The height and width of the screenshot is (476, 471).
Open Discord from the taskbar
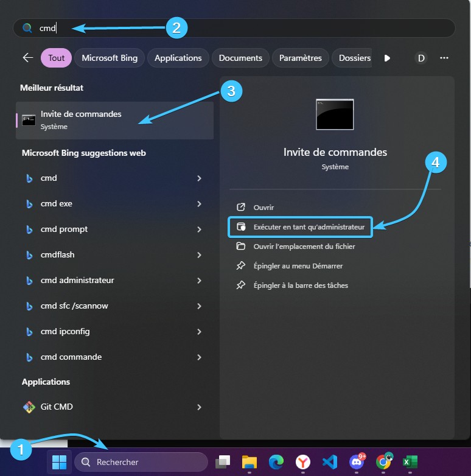[357, 462]
